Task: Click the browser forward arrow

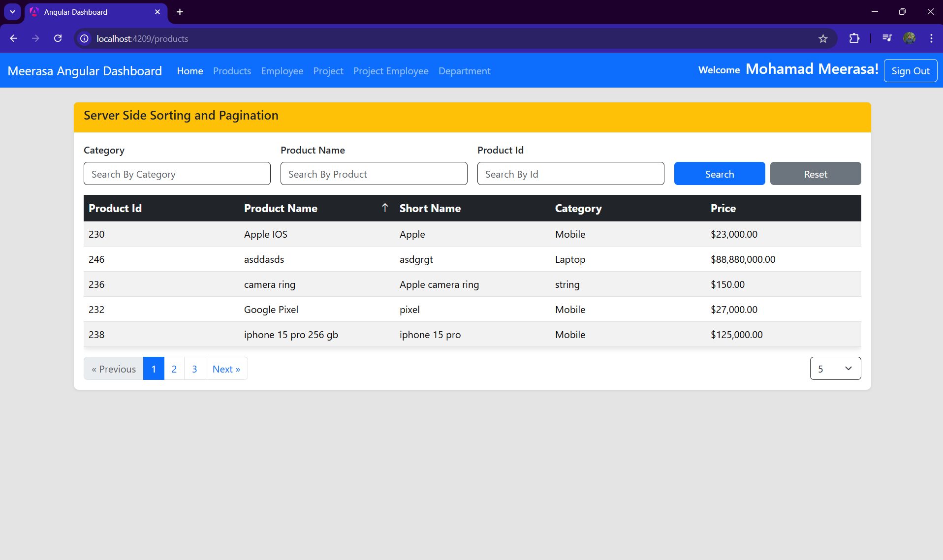Action: [35, 38]
